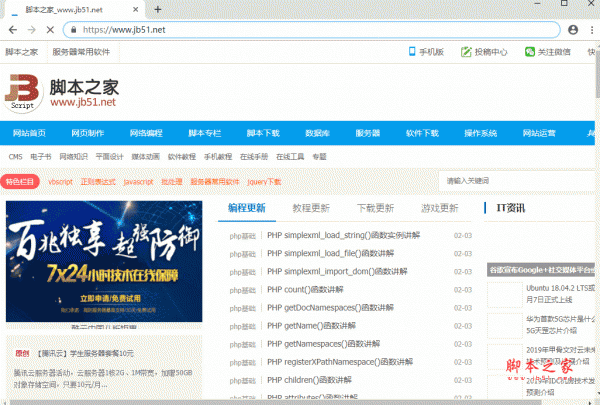Open the 平面设计 sub-navigation link
Screen dimensions: 600x405
coord(109,157)
